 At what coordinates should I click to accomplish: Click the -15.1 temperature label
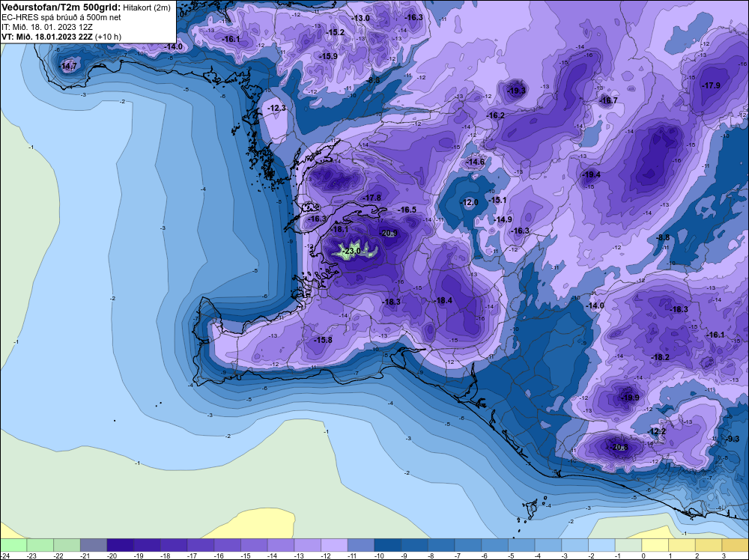(x=498, y=200)
